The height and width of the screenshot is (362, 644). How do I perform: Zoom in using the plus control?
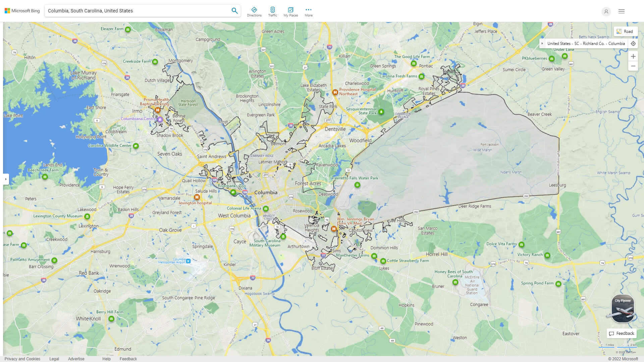pyautogui.click(x=633, y=56)
